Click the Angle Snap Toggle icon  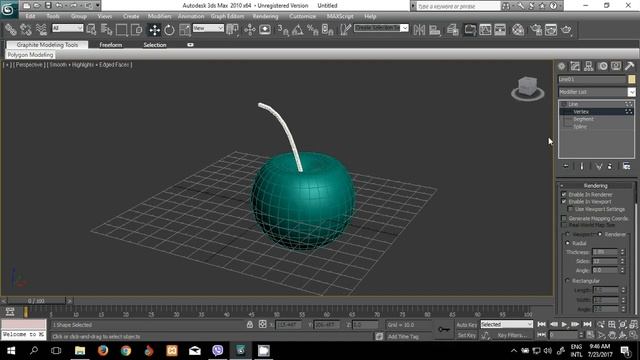pos(298,30)
